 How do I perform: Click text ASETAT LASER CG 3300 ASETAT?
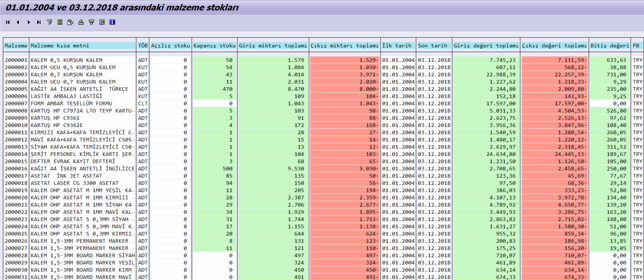pos(74,183)
